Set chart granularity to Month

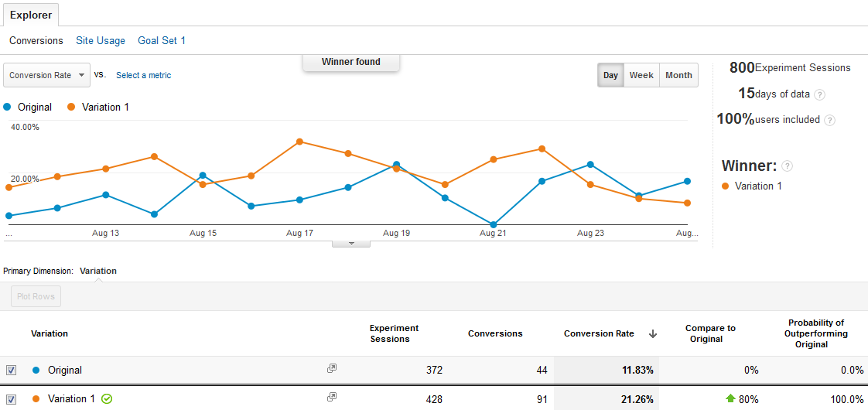click(678, 75)
